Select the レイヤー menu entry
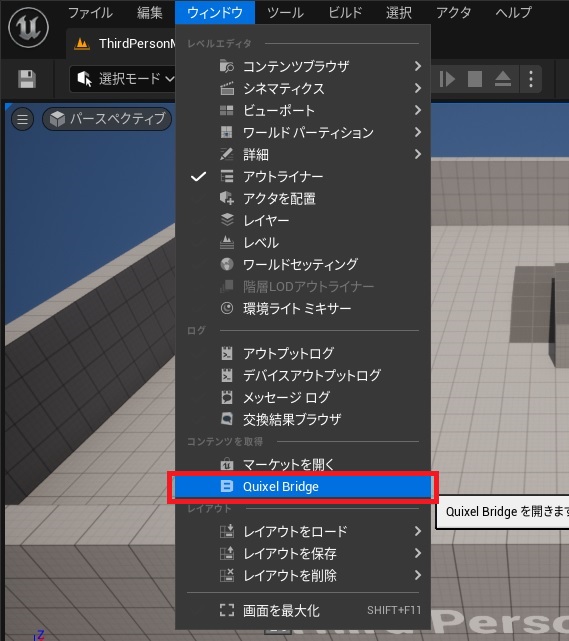Screen dimensions: 569x641 (x=303, y=220)
